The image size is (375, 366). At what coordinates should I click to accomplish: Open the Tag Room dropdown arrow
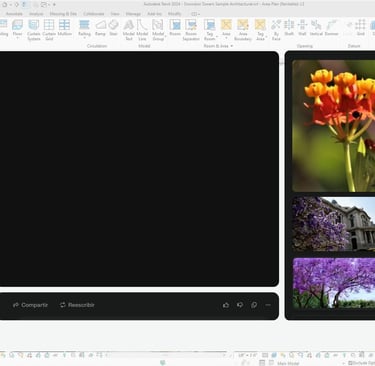pos(217,36)
